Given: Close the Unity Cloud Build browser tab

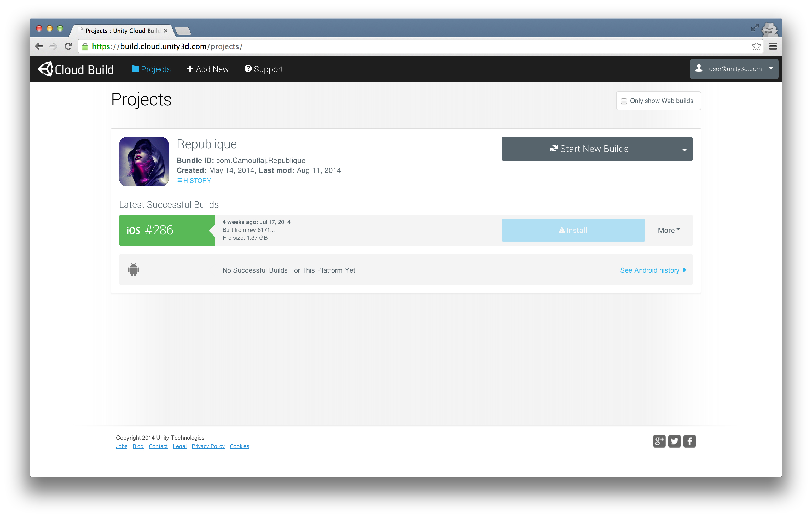Looking at the screenshot, I should [166, 31].
